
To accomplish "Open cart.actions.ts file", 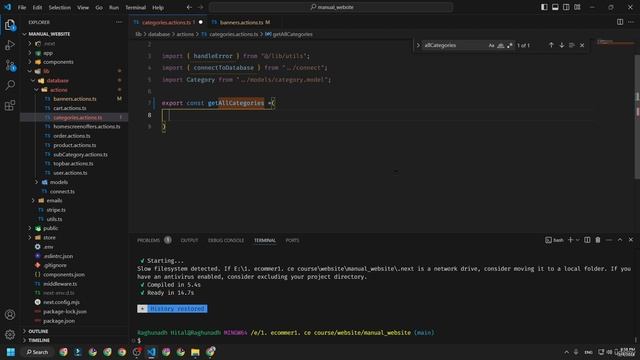I will click(69, 108).
